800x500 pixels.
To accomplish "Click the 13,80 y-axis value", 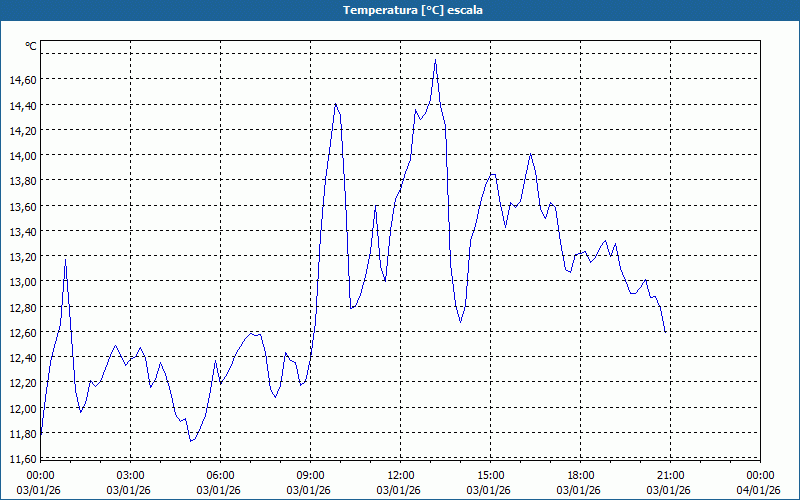I will [23, 181].
